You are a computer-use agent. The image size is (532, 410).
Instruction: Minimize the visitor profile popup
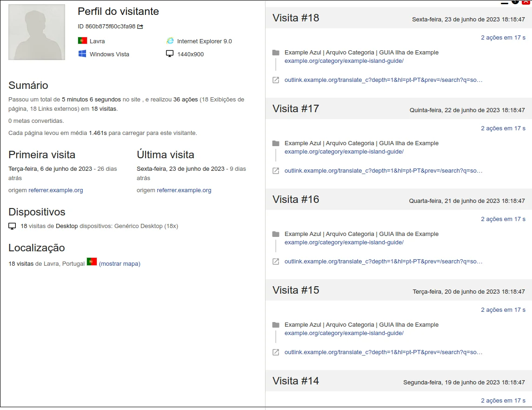505,2
